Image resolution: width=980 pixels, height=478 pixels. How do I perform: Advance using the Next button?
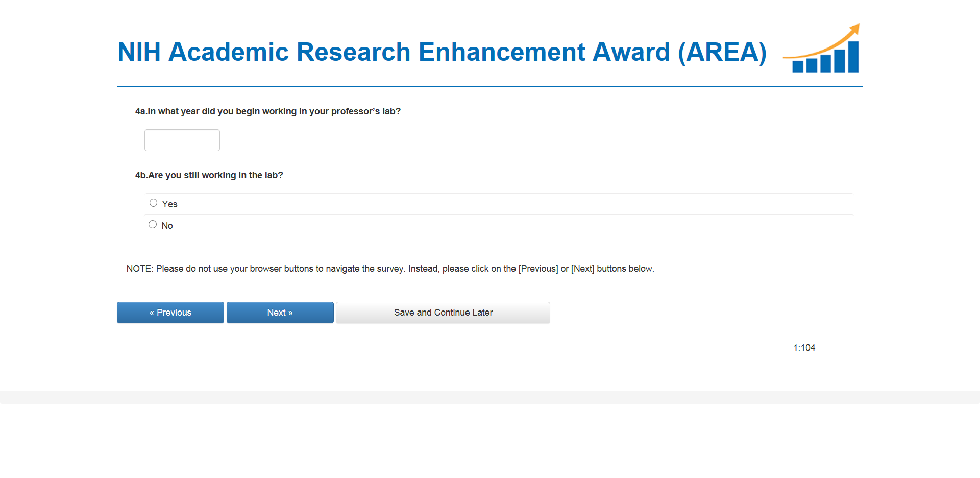pyautogui.click(x=280, y=313)
